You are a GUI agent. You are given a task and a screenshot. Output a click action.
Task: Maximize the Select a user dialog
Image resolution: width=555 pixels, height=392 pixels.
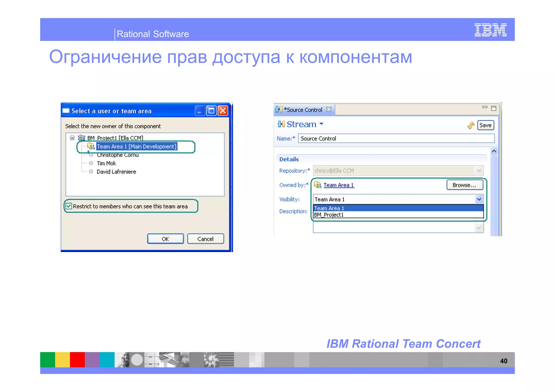tap(211, 110)
